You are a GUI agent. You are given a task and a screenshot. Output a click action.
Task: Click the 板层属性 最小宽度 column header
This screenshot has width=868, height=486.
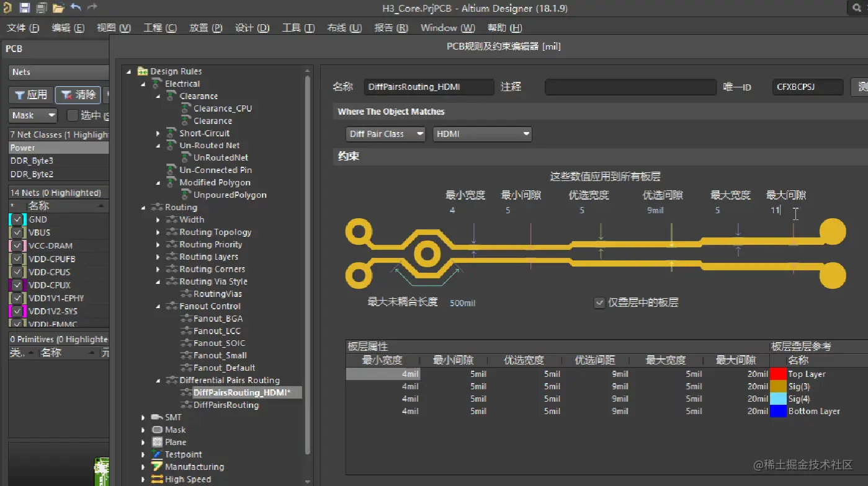pos(383,360)
